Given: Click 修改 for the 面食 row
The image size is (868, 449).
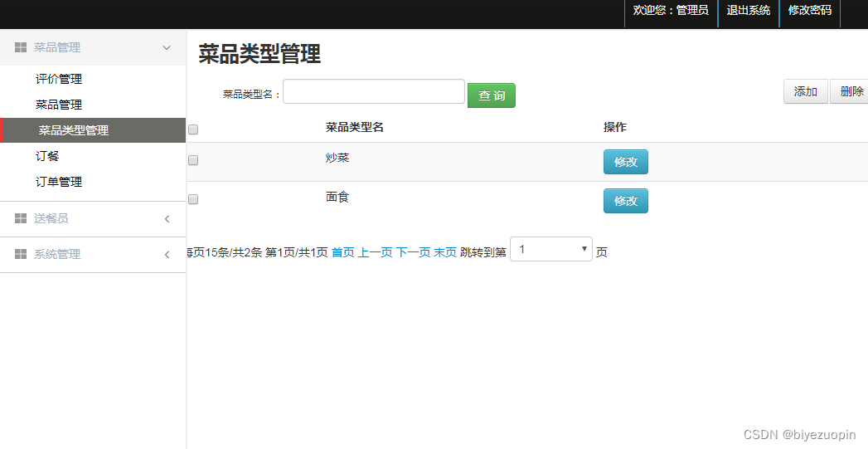Looking at the screenshot, I should [x=626, y=201].
